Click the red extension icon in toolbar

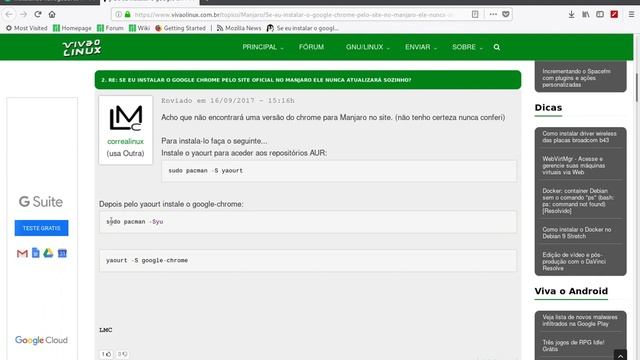click(614, 14)
